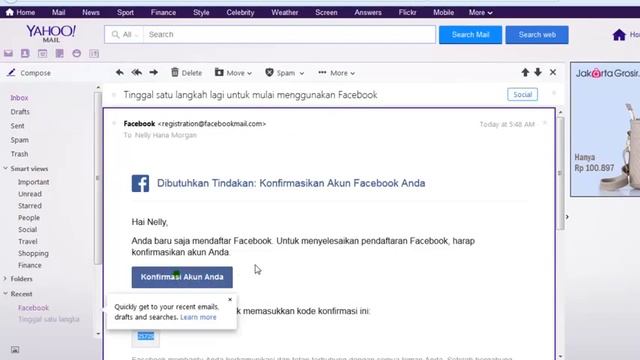Close the open email with X icon
The image size is (640, 360).
click(x=553, y=73)
